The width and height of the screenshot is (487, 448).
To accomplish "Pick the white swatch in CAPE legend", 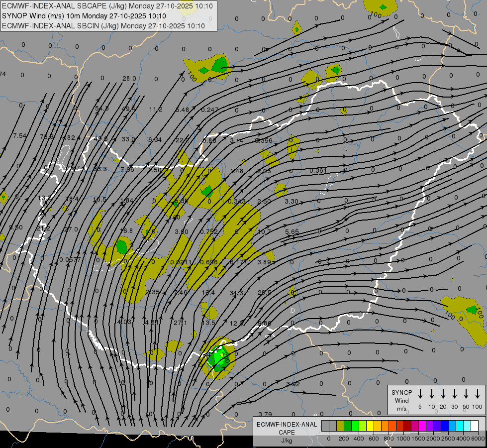I will point(474,426).
